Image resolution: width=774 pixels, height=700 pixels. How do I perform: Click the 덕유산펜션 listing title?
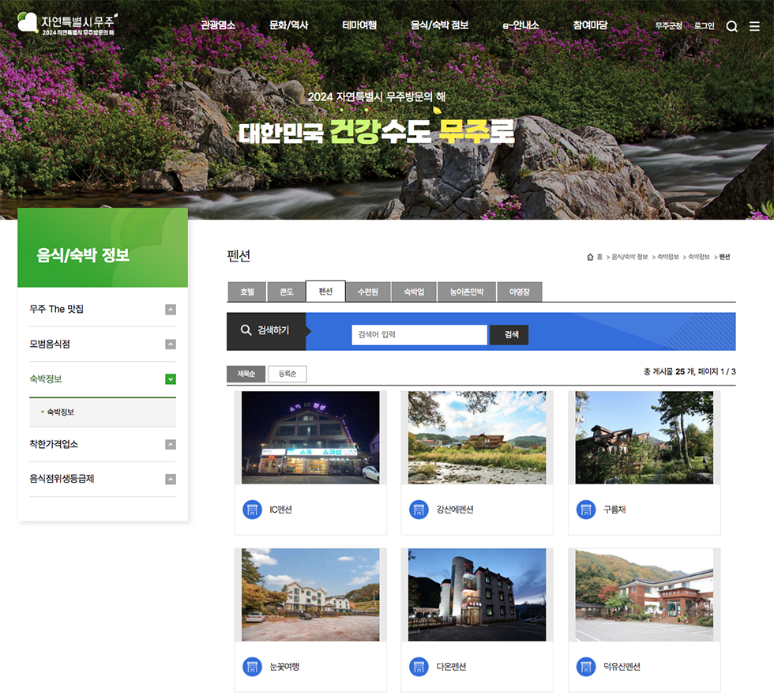622,667
